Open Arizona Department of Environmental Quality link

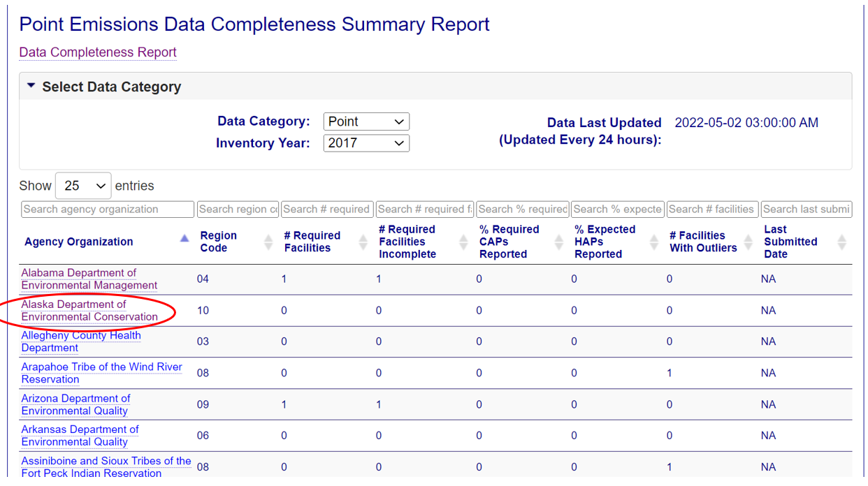click(75, 404)
